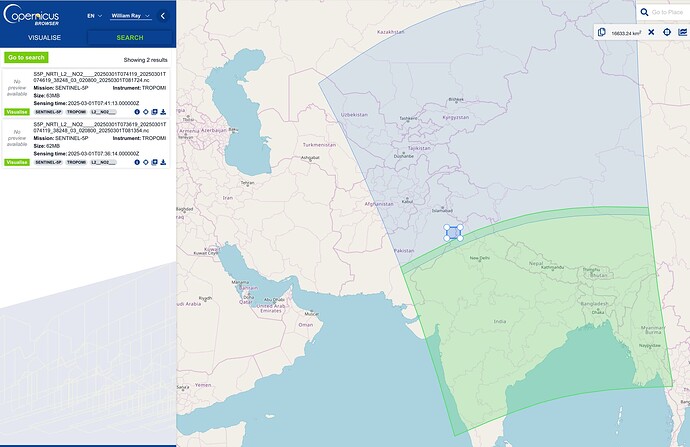
Task: Open the EN language dropdown
Action: [93, 16]
